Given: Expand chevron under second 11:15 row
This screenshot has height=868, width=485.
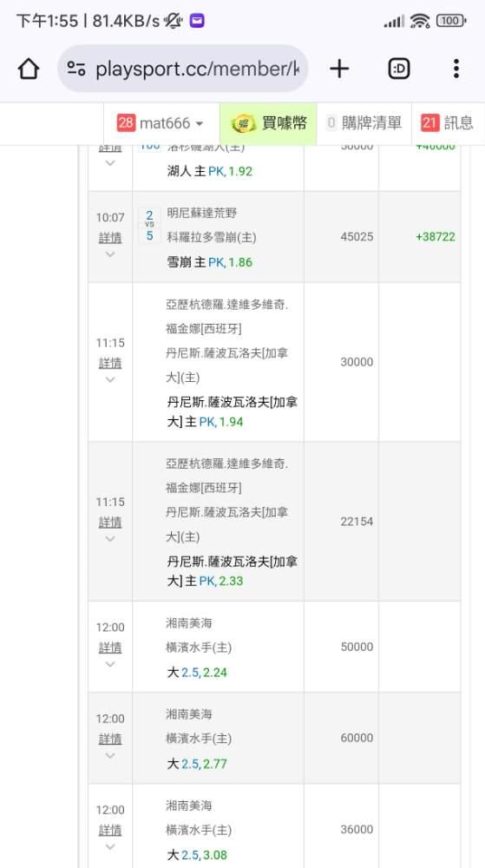Looking at the screenshot, I should (110, 539).
